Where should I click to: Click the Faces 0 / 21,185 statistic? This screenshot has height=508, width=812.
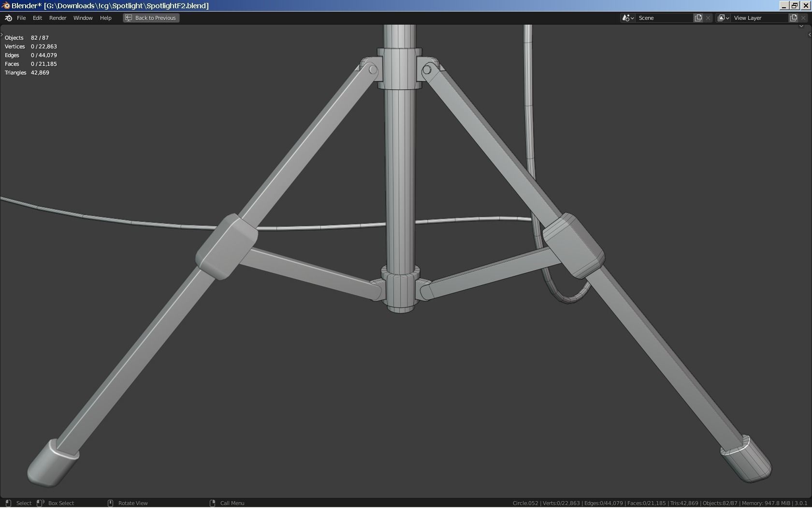pos(31,64)
